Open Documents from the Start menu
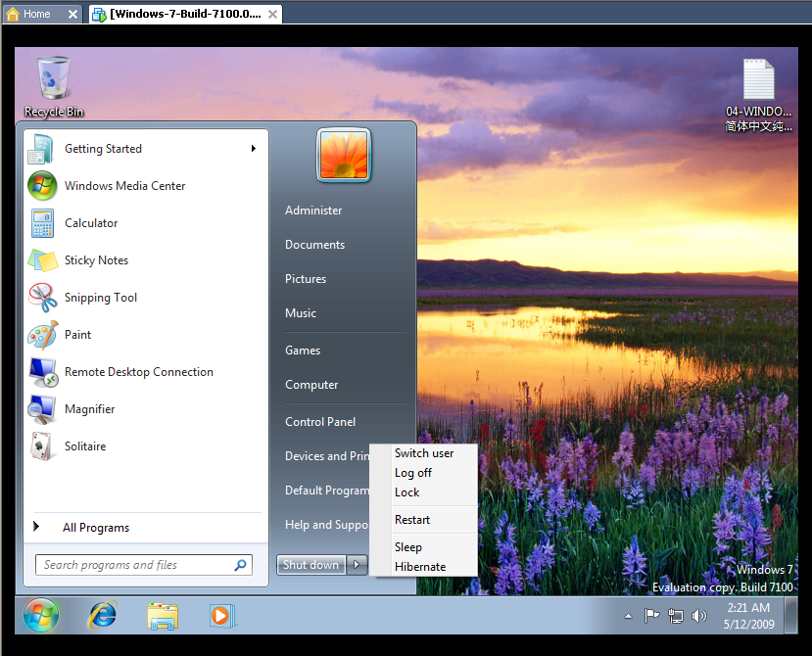 click(x=314, y=245)
